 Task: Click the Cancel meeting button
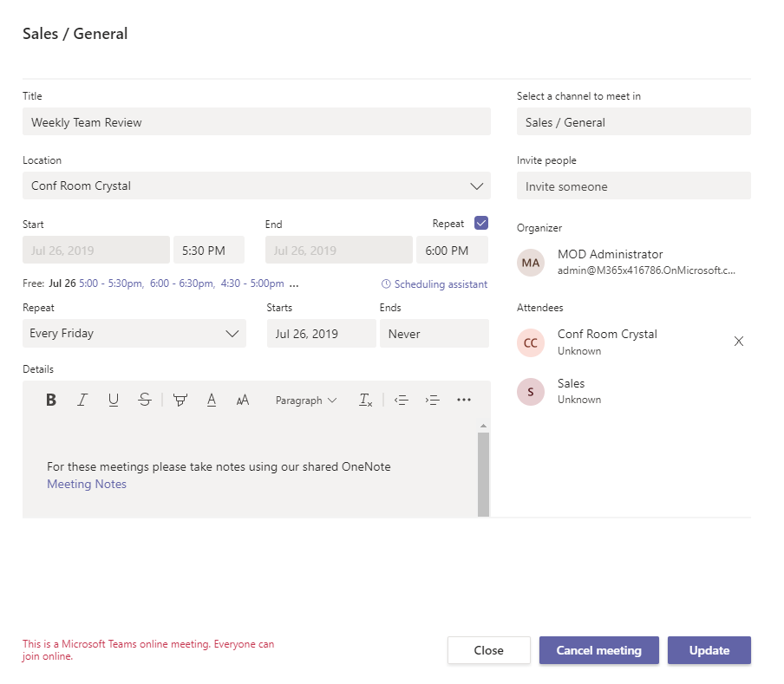pyautogui.click(x=598, y=650)
